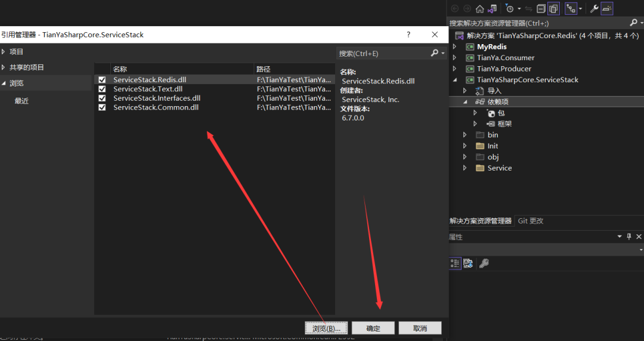The width and height of the screenshot is (644, 341).
Task: Select the Alphabetical sort icon in Properties
Action: pyautogui.click(x=468, y=263)
